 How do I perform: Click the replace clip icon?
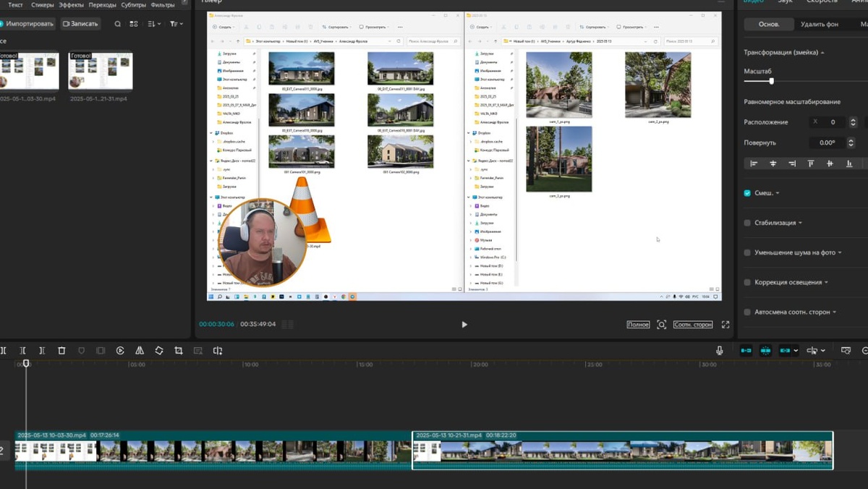218,351
